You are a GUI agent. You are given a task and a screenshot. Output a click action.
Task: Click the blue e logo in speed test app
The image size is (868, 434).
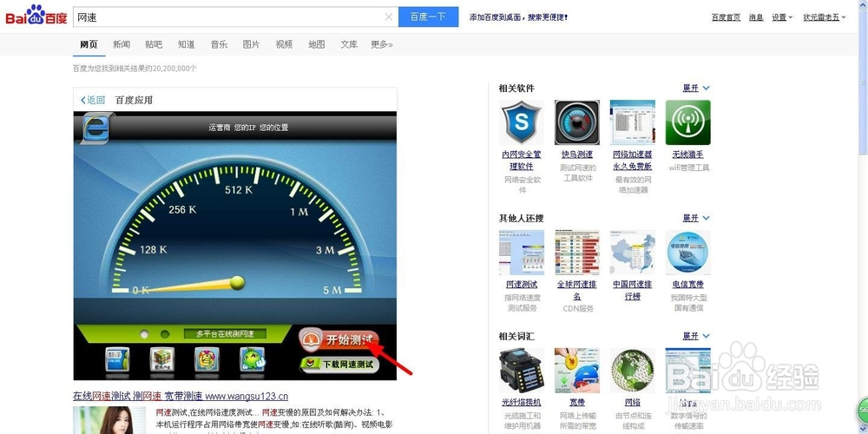[x=95, y=128]
